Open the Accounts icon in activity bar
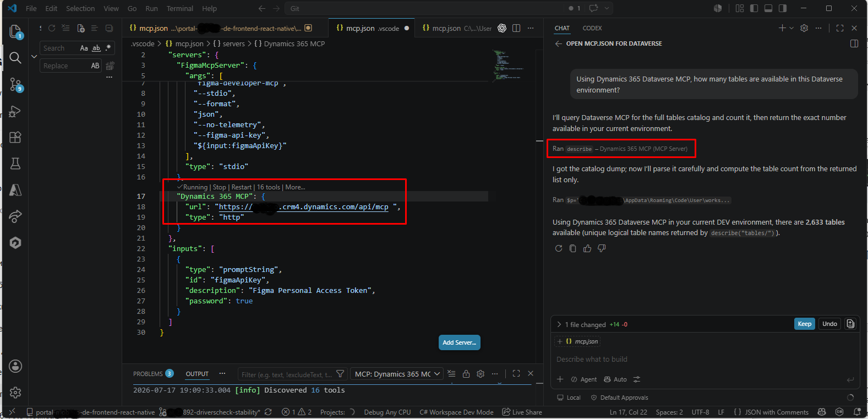The width and height of the screenshot is (868, 419). pos(15,366)
